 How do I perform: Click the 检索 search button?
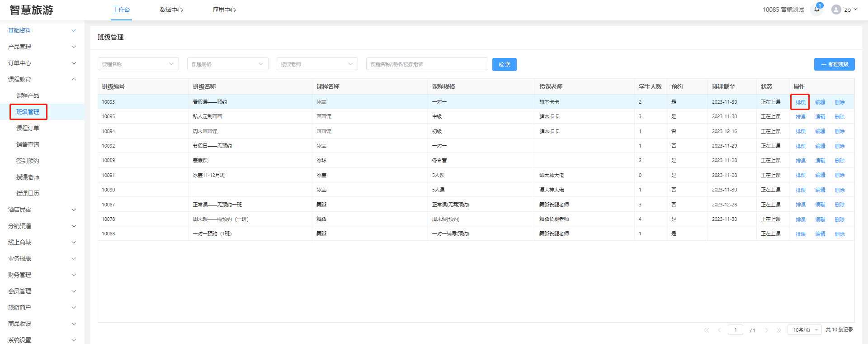coord(504,64)
